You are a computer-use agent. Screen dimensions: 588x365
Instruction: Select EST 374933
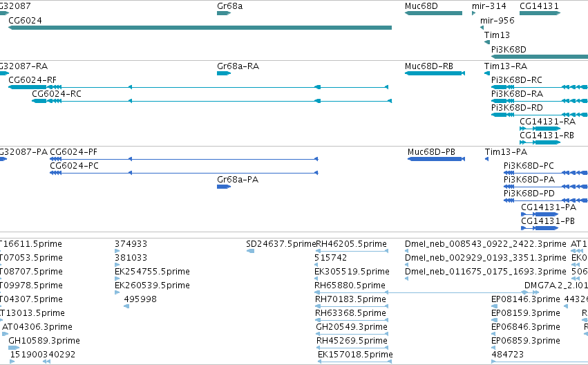pyautogui.click(x=131, y=244)
